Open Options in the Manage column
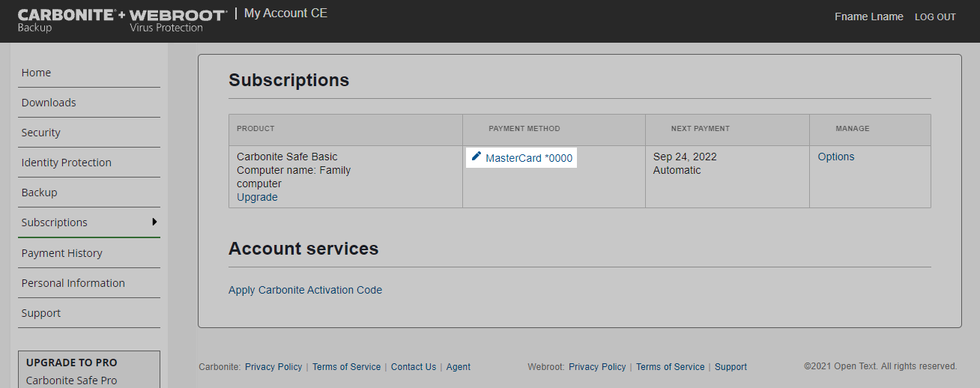The height and width of the screenshot is (388, 980). [x=836, y=157]
